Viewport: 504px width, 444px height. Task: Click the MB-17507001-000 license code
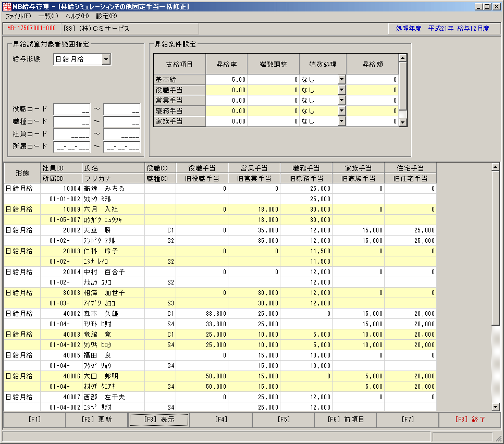point(31,28)
